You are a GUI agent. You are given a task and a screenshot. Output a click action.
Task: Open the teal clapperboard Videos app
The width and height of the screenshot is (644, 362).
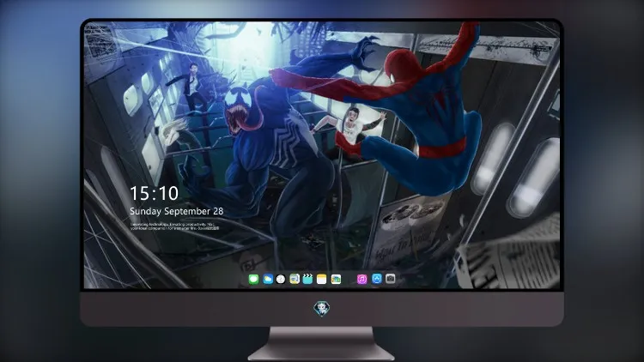[307, 280]
